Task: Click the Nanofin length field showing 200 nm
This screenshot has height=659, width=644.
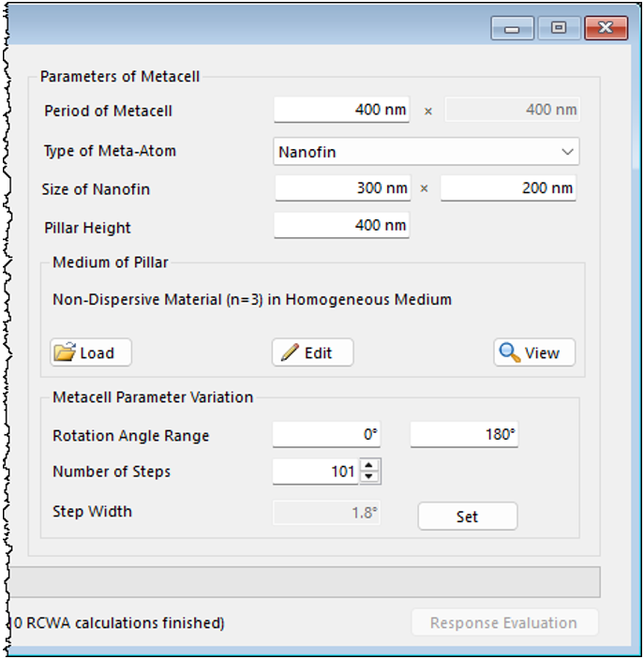Action: coord(508,188)
